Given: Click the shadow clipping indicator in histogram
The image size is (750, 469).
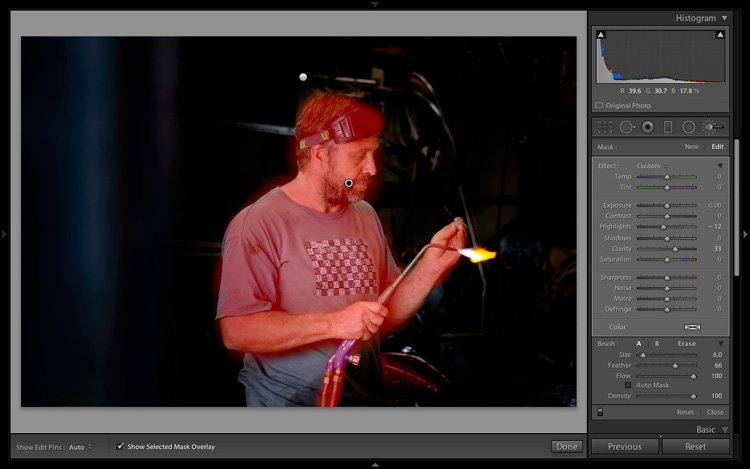Looking at the screenshot, I should click(x=600, y=35).
